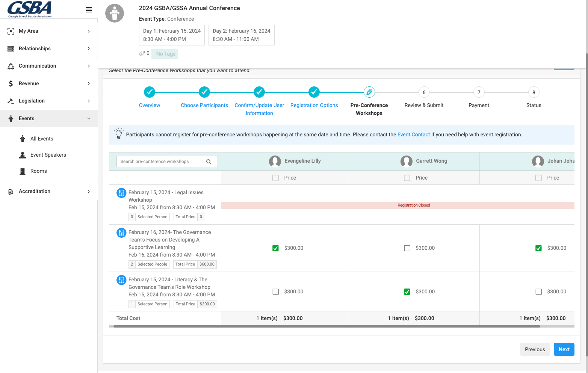The height and width of the screenshot is (373, 588).
Task: Toggle Garrett Wong's select-all Price checkbox
Action: [407, 178]
